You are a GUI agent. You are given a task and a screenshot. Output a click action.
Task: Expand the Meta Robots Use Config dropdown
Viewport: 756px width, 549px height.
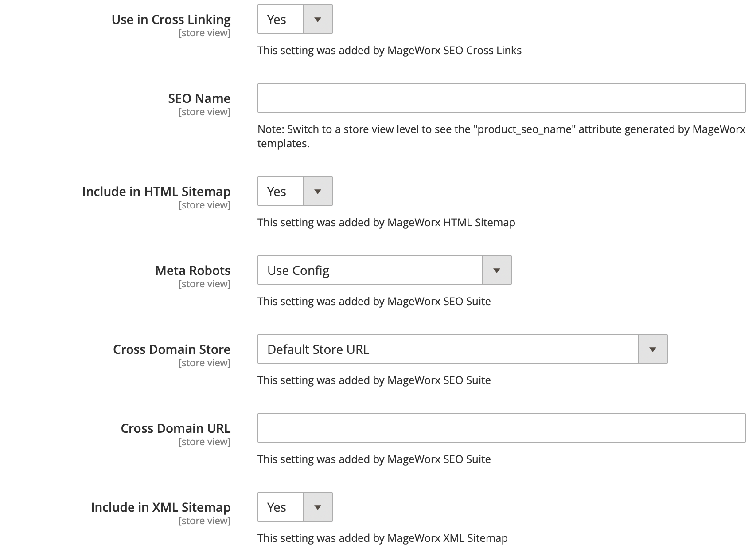[385, 270]
